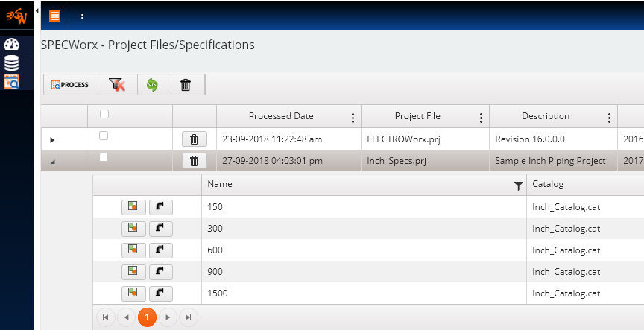
Task: Sort by Project File header
Action: [417, 116]
